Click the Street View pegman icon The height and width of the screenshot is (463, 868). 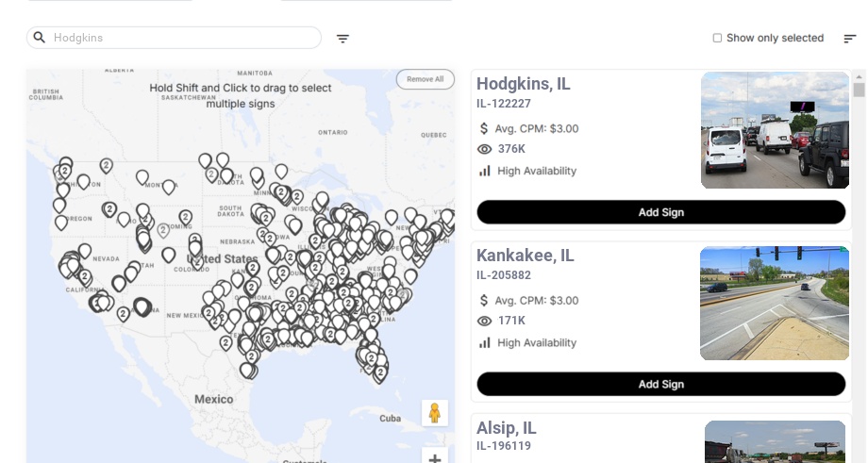(x=434, y=413)
